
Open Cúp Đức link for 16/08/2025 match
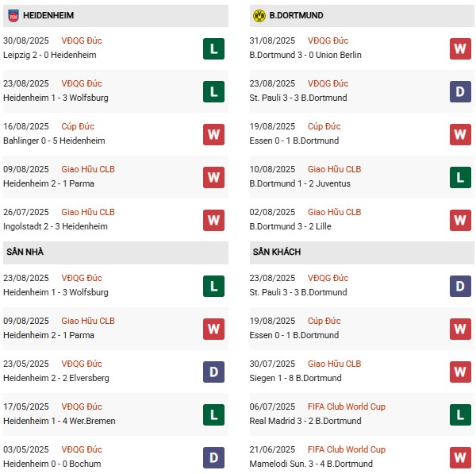(78, 126)
